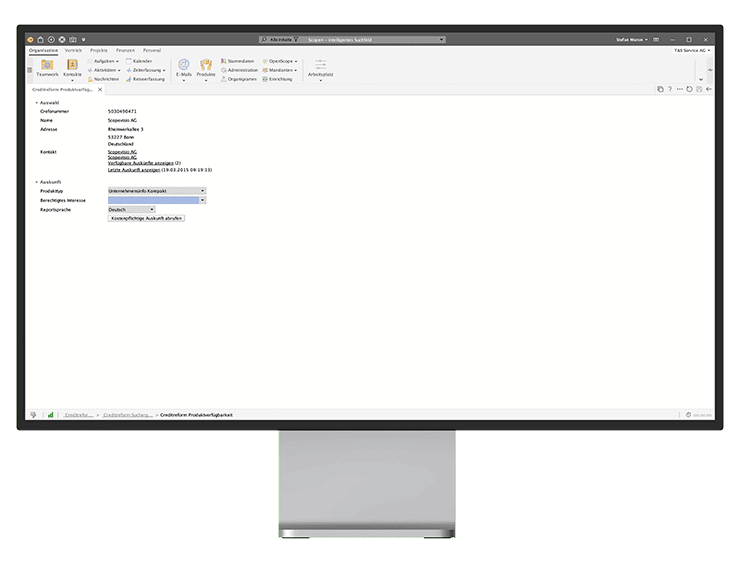Screen dimensions: 740x563
Task: Click the bar chart icon in the status bar
Action: [50, 415]
